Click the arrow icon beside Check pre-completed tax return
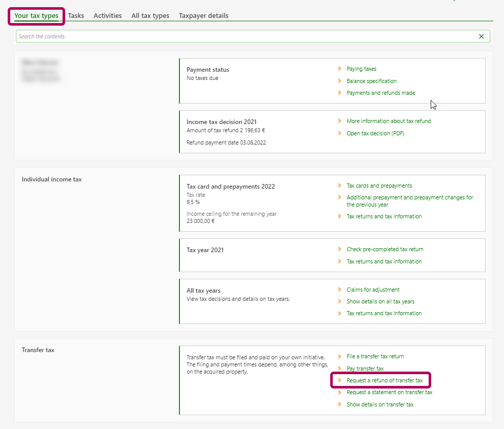 (x=339, y=249)
